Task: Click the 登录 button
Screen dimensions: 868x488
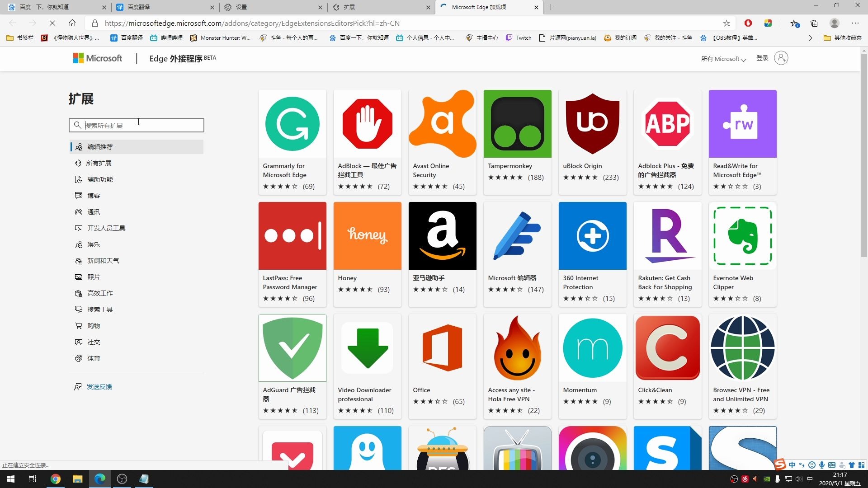Action: 763,58
